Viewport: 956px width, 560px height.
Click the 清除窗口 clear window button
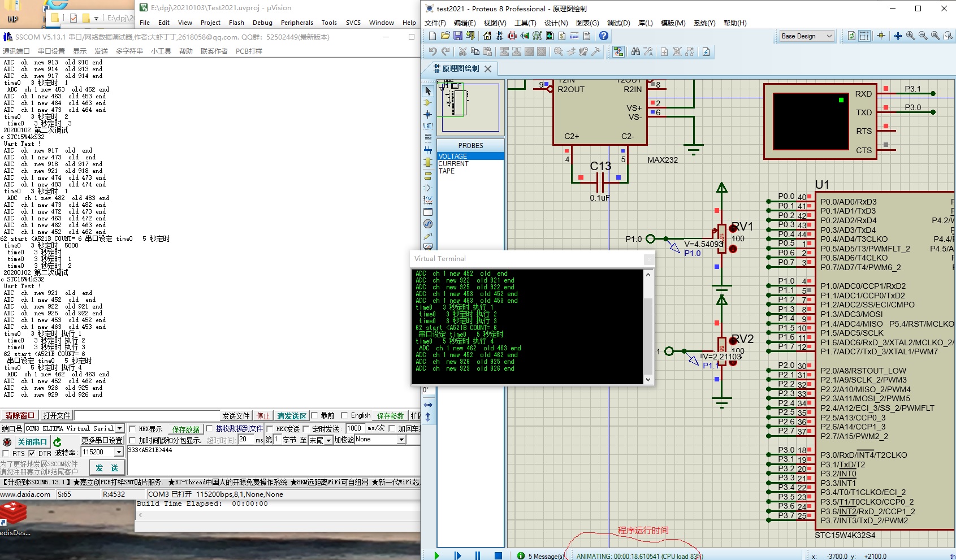20,415
